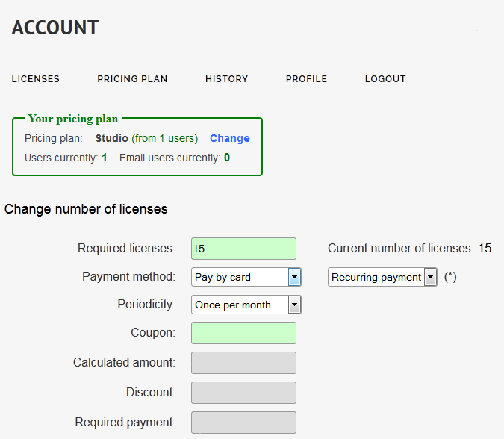
Task: Open the Recurring payment dropdown arrow
Action: (x=430, y=277)
